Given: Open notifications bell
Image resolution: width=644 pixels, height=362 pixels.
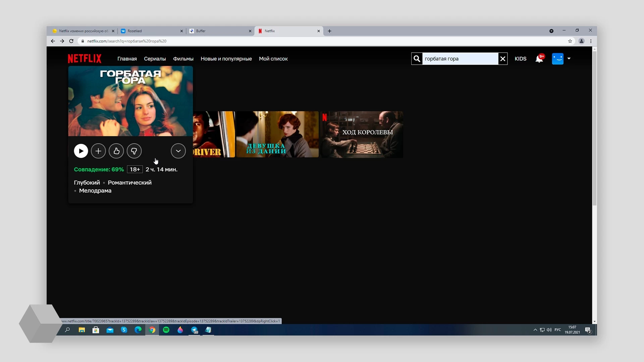Looking at the screenshot, I should click(539, 59).
